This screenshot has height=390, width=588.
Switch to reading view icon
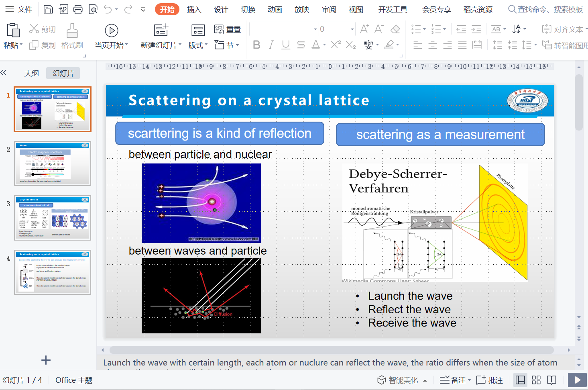coord(552,380)
